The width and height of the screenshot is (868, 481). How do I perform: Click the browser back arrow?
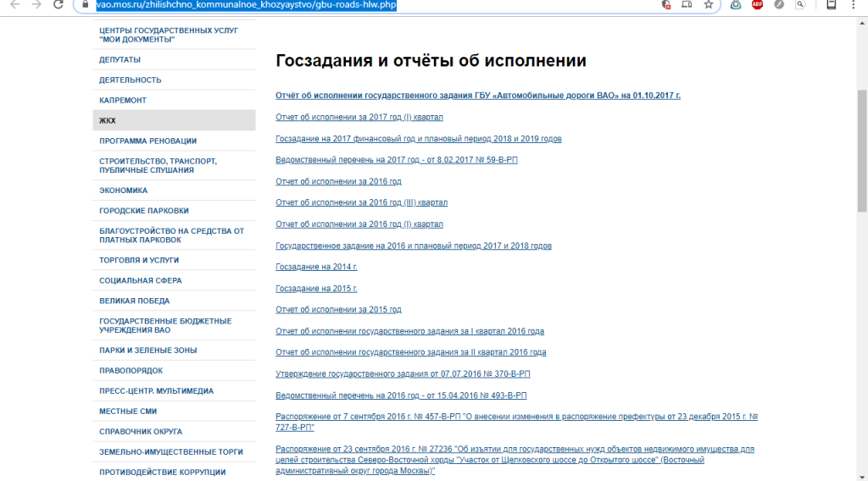click(x=15, y=4)
